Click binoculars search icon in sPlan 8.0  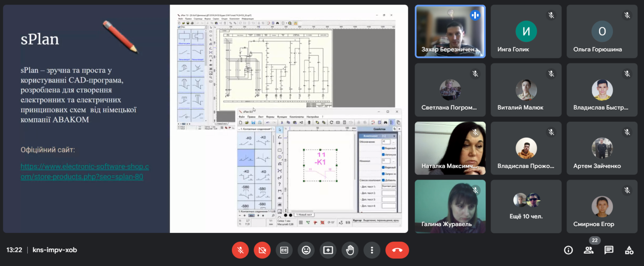tap(385, 123)
